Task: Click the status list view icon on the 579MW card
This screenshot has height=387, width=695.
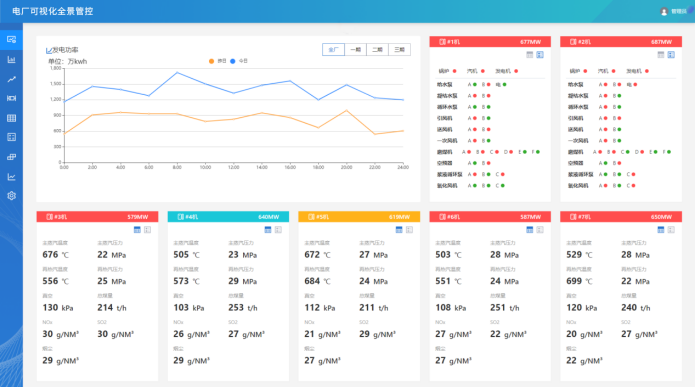Action: click(148, 230)
